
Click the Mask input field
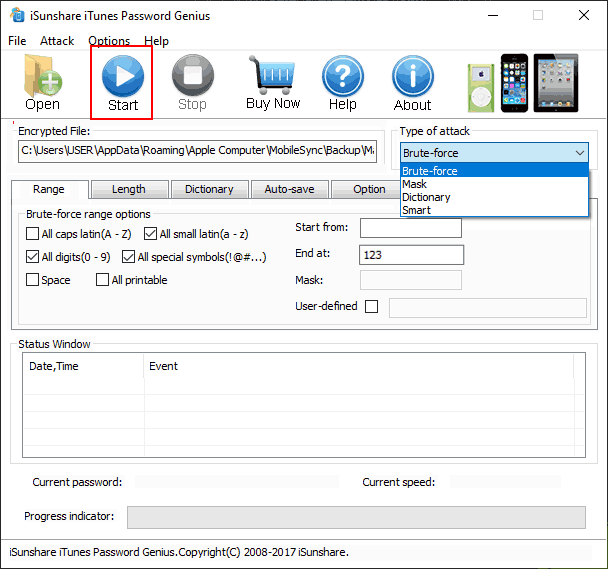point(411,280)
